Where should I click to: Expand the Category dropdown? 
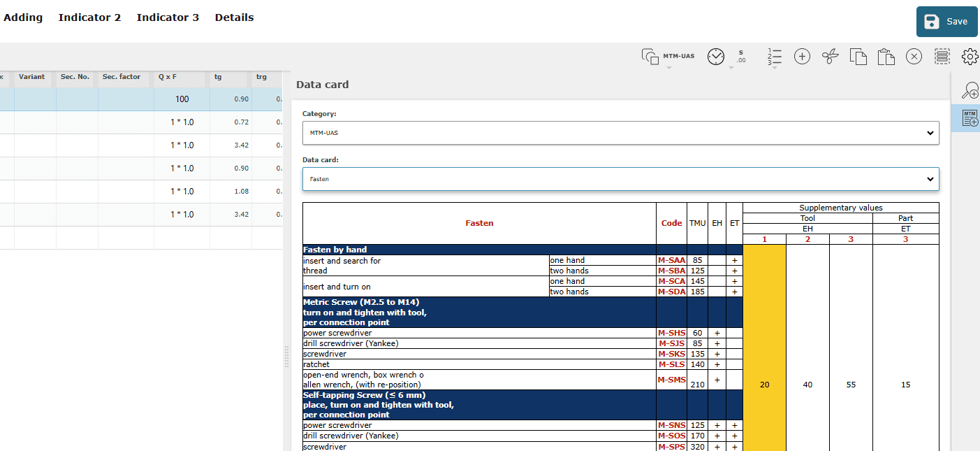click(x=620, y=132)
